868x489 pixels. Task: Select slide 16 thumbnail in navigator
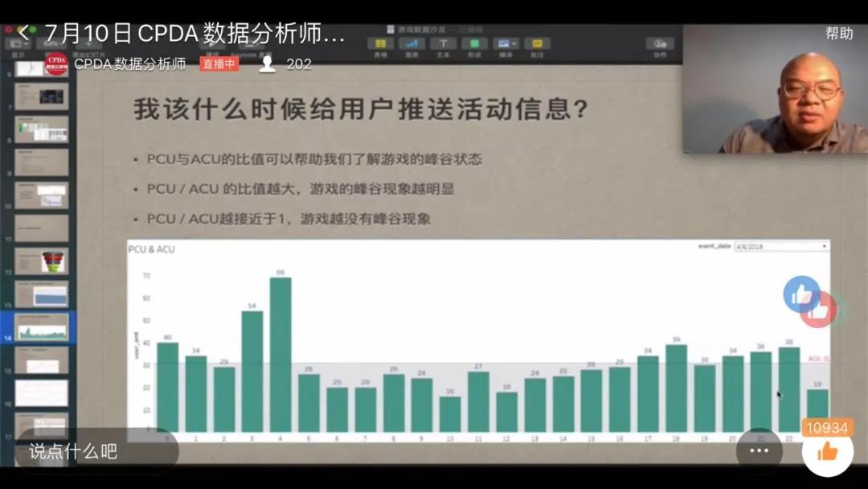point(42,393)
